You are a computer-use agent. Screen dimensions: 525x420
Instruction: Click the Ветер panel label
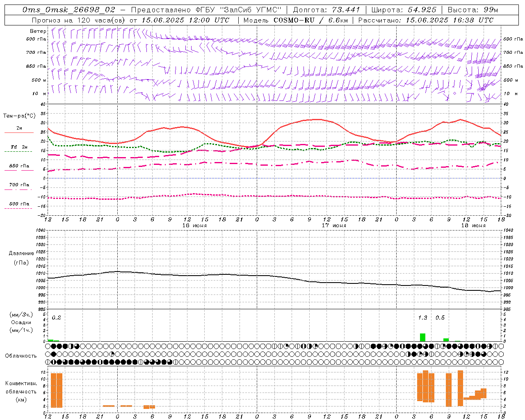tap(38, 31)
